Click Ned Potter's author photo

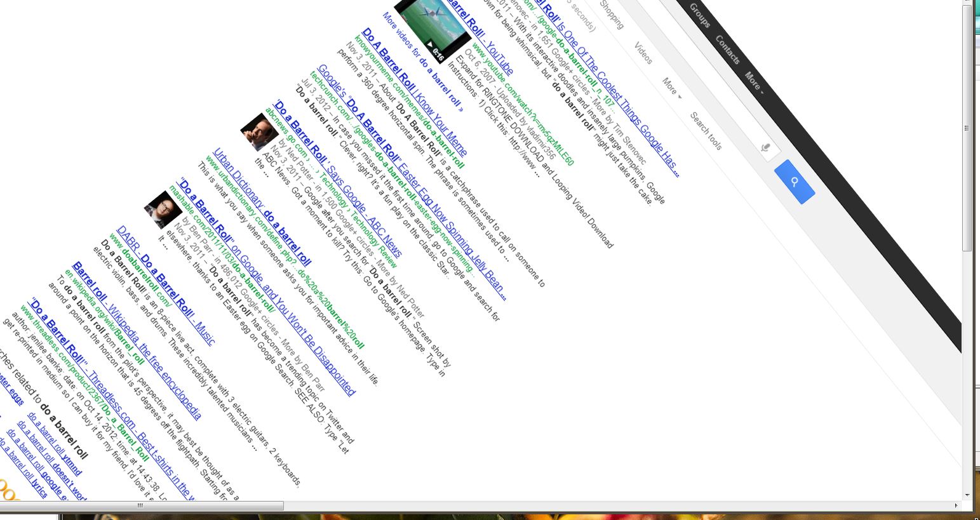pos(258,131)
